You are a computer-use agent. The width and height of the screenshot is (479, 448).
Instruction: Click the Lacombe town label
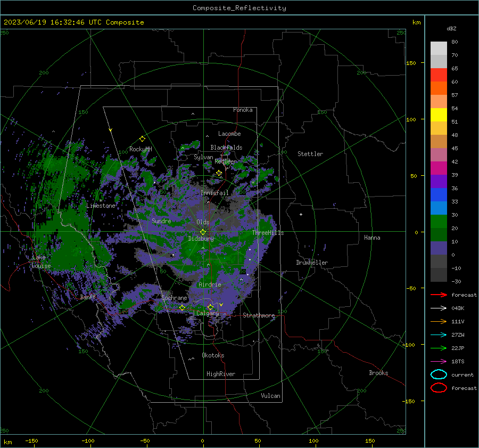[229, 134]
